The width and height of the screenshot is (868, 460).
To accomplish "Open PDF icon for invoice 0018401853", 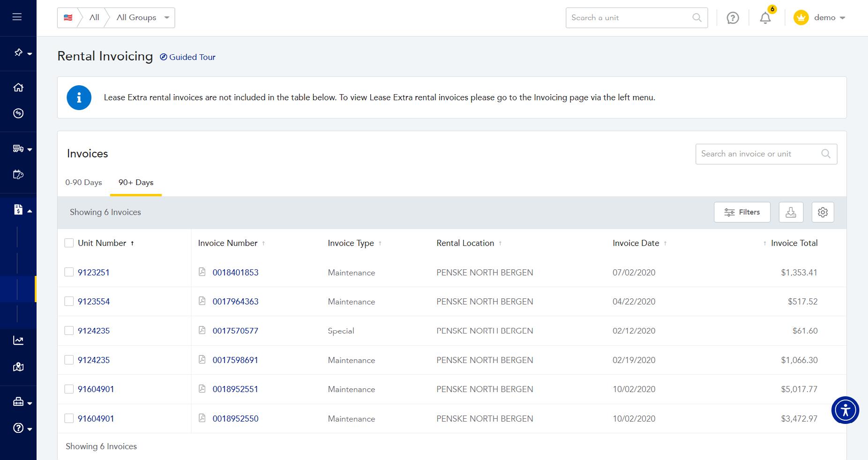I will pyautogui.click(x=202, y=272).
